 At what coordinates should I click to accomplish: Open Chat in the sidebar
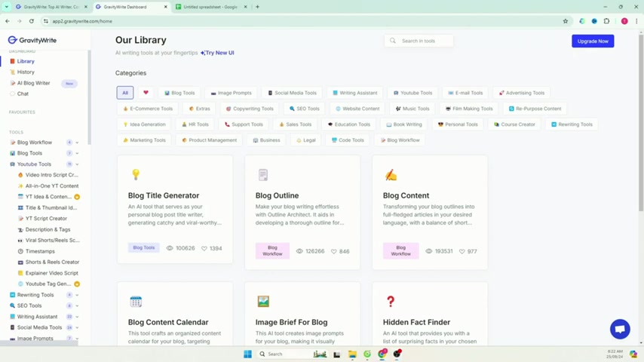point(23,94)
